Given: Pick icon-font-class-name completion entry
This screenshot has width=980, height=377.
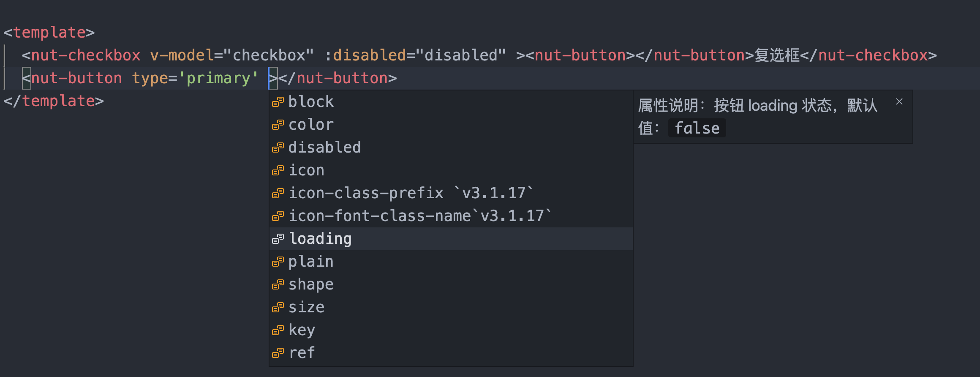Looking at the screenshot, I should 379,216.
